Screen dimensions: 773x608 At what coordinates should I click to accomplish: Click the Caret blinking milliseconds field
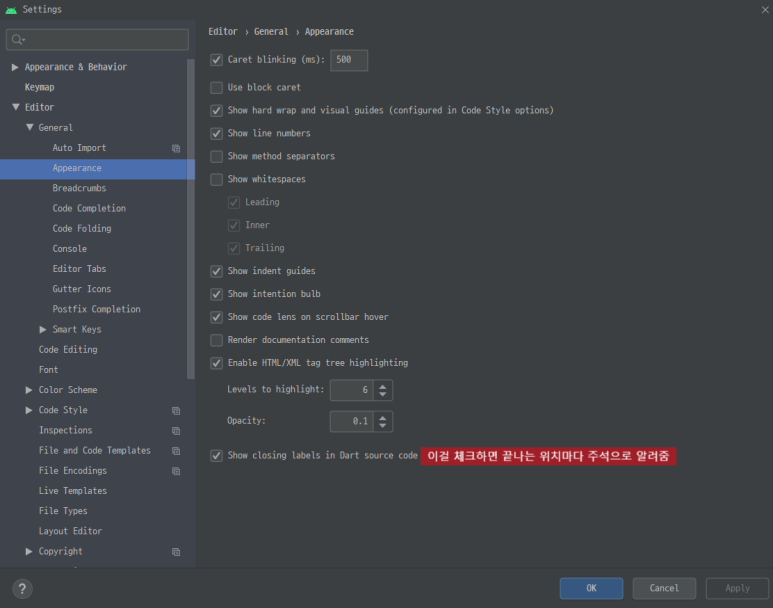[349, 60]
